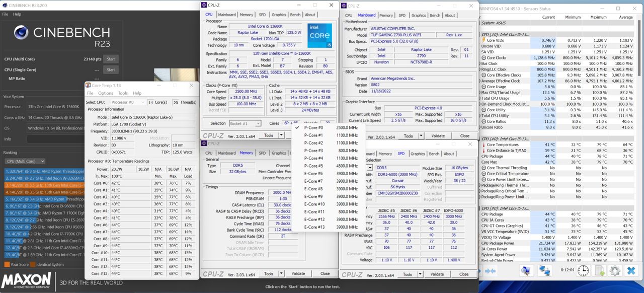
Task: Open the HWiNFO sensor settings gear icon
Action: (x=614, y=271)
